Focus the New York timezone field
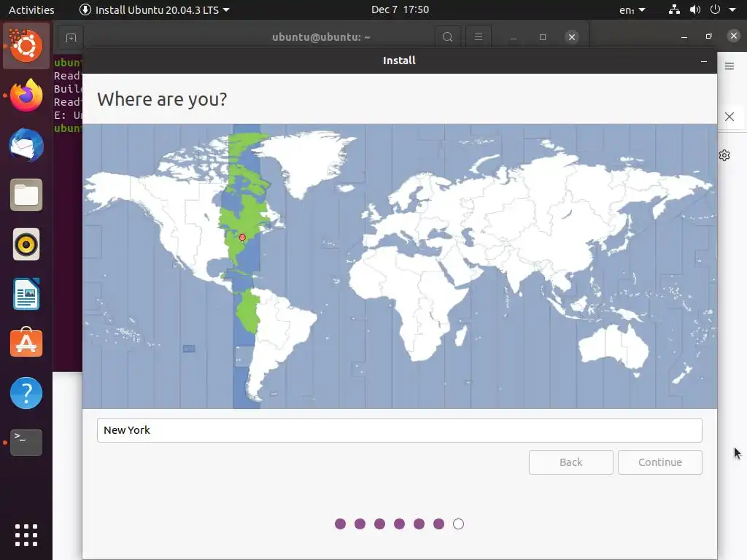Image resolution: width=747 pixels, height=560 pixels. (399, 430)
